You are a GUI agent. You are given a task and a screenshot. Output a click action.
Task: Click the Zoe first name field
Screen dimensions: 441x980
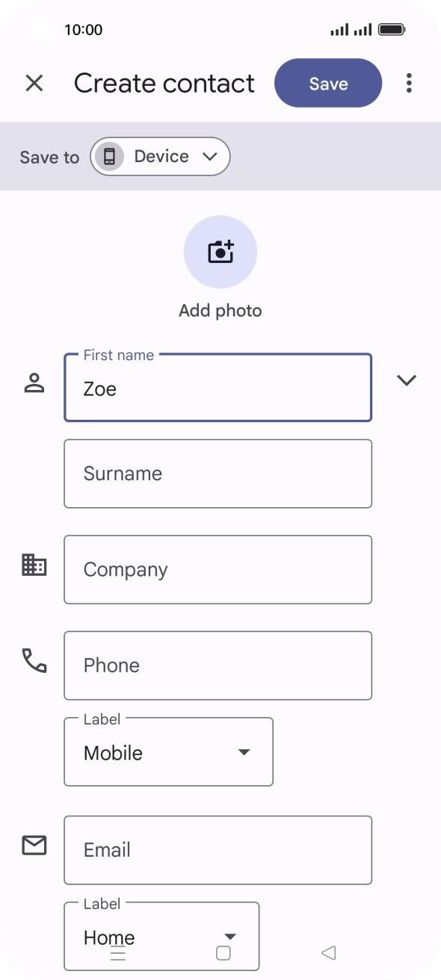tap(218, 388)
